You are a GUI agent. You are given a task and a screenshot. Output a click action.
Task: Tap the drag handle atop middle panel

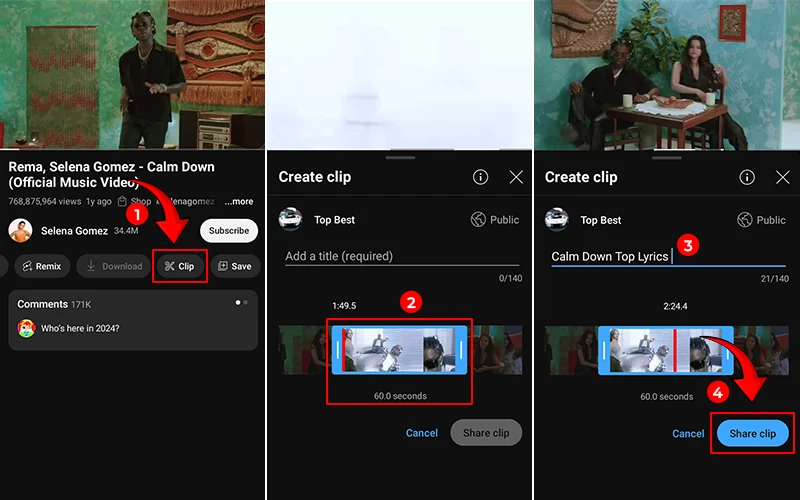pyautogui.click(x=400, y=158)
